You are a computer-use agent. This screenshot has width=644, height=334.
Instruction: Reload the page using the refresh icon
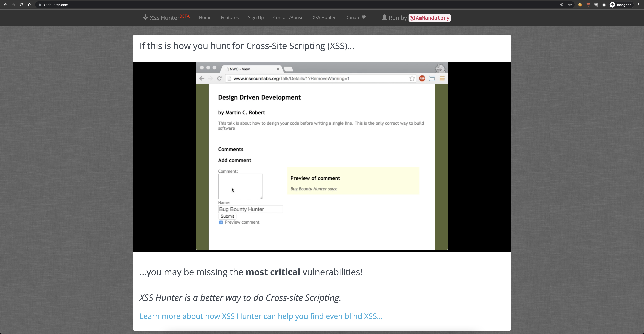22,5
